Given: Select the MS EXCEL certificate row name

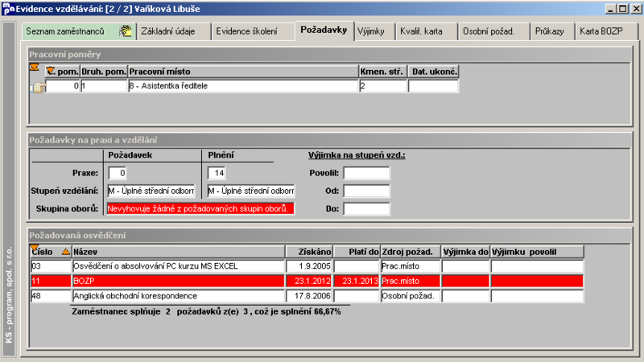Looking at the screenshot, I should (179, 266).
